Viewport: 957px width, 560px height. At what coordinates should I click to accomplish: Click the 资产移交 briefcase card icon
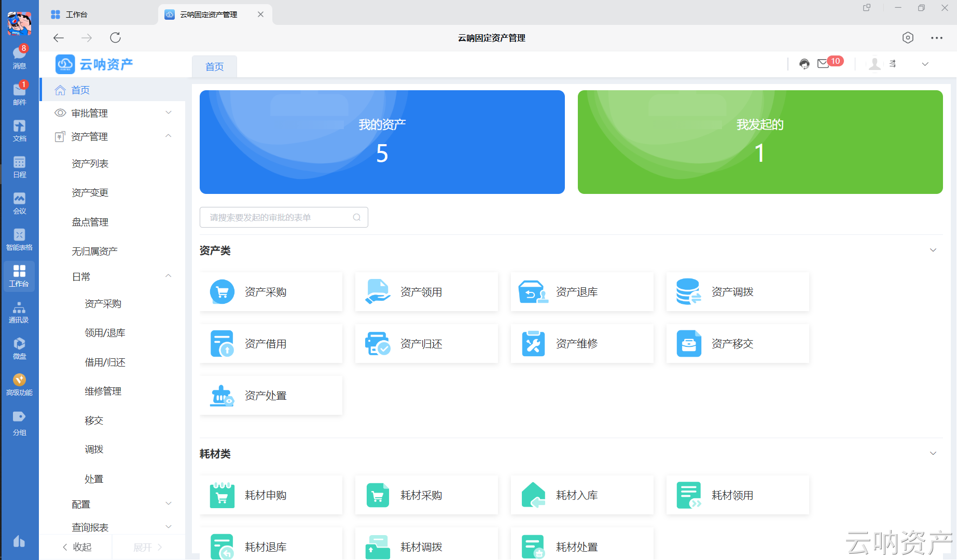tap(689, 344)
